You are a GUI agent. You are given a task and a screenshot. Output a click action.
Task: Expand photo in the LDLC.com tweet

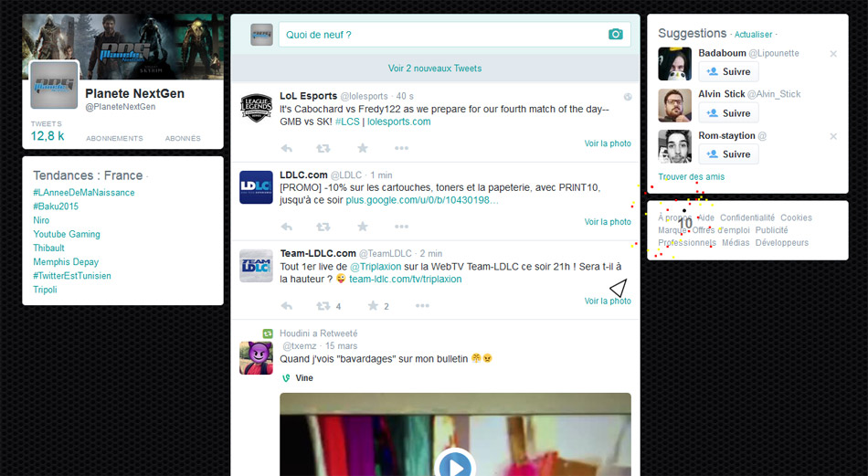tap(608, 222)
